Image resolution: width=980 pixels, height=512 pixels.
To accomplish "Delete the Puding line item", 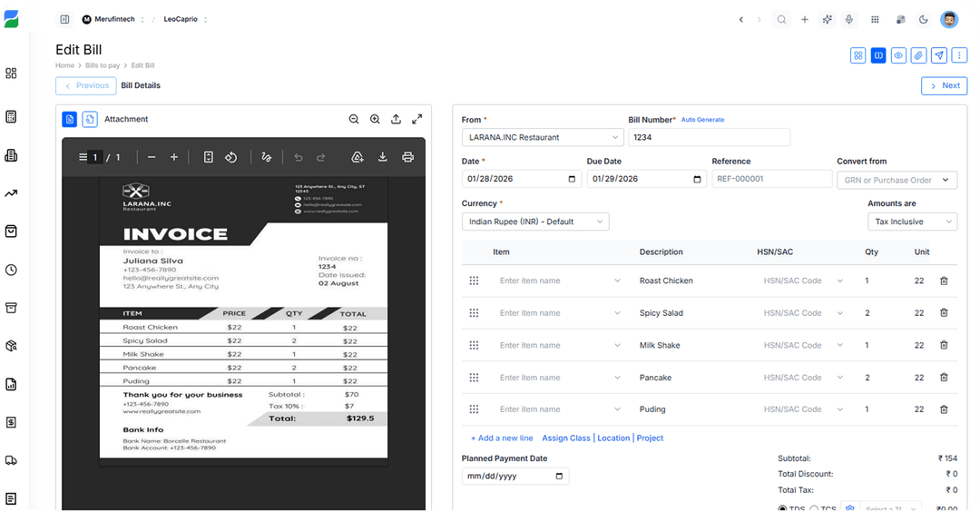I will tap(944, 409).
